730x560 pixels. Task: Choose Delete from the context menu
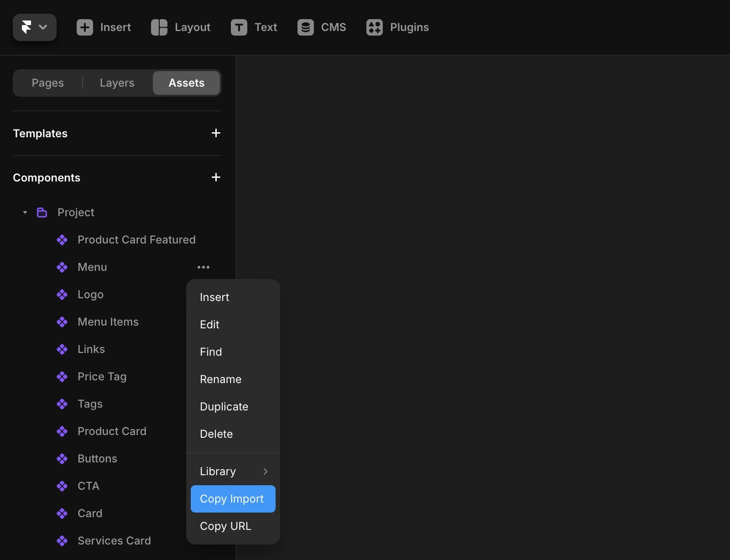[233, 434]
